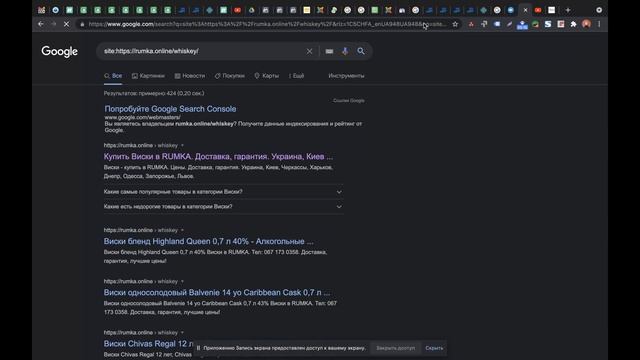Click the Balvenie result snippet text
640x360 pixels.
point(220,308)
